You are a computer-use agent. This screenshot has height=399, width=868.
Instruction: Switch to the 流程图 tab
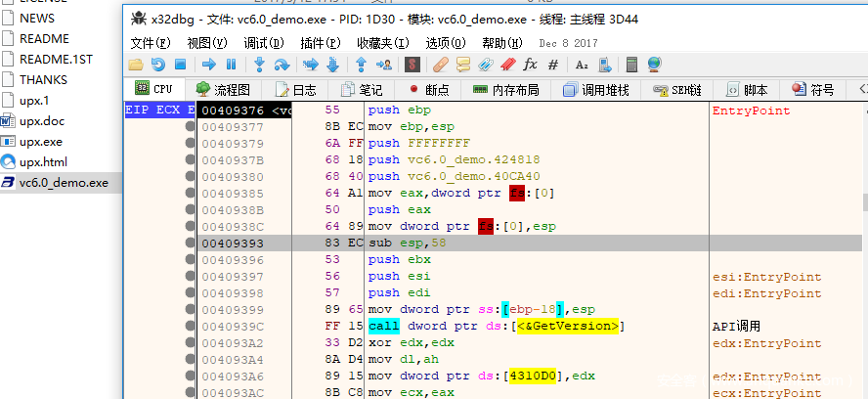point(223,90)
